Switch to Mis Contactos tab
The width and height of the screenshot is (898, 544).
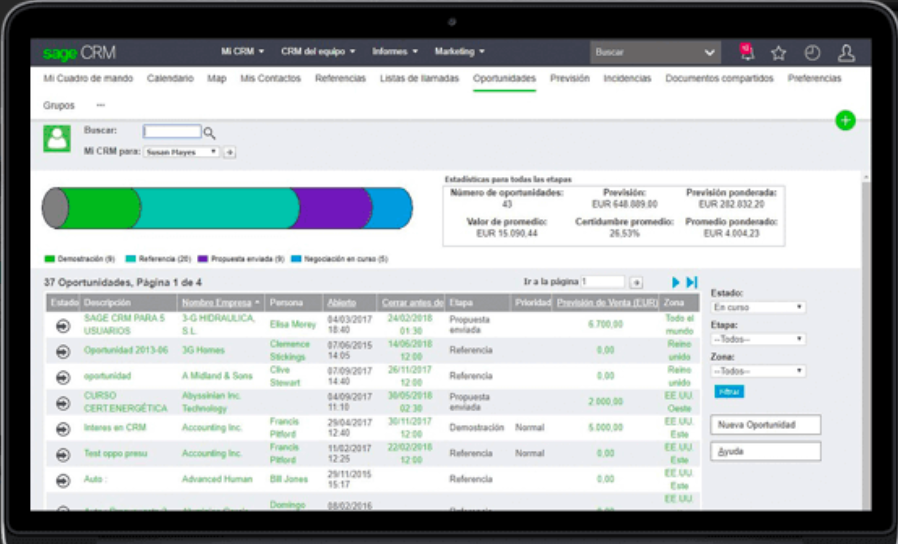tap(270, 78)
